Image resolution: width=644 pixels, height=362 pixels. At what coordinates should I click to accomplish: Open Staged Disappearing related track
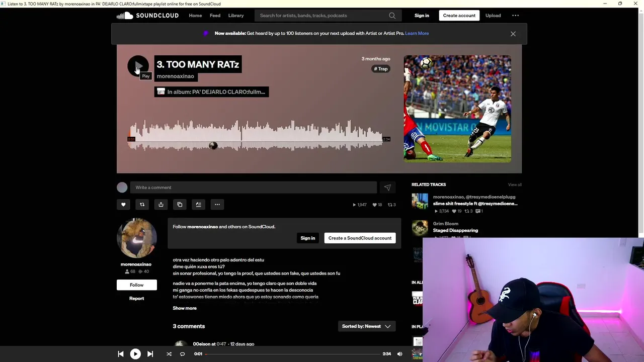[455, 230]
